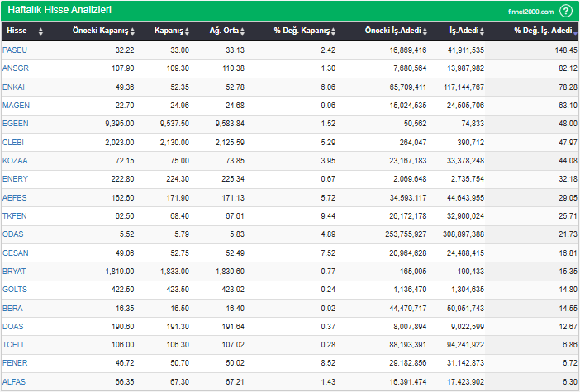This screenshot has width=580, height=392.
Task: Sort by Önceki Kapanış column arrows
Action: (132, 32)
